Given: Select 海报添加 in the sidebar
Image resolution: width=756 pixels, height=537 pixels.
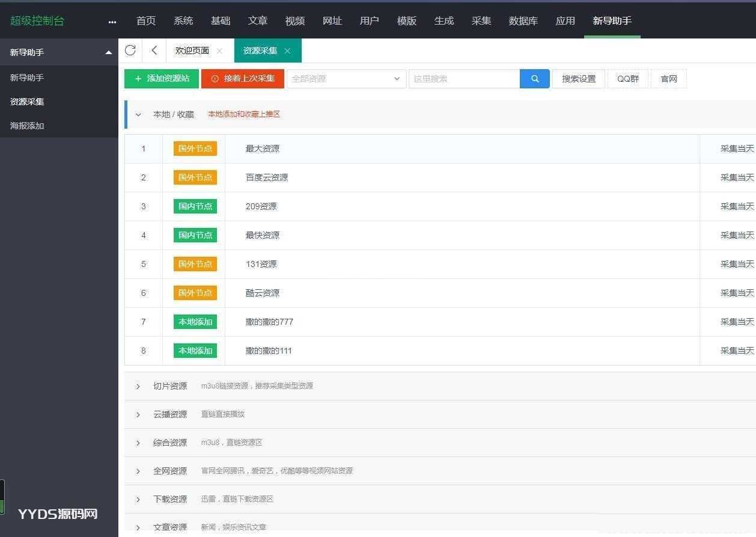Looking at the screenshot, I should 26,126.
